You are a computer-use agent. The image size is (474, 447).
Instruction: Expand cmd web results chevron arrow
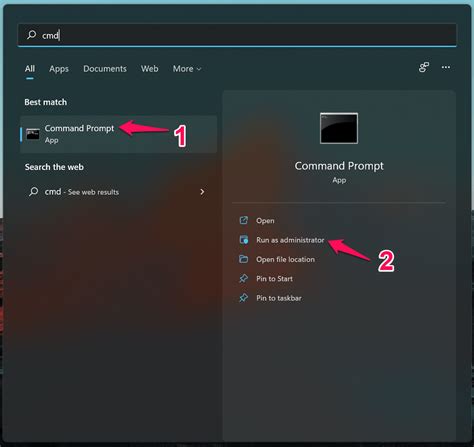pyautogui.click(x=202, y=192)
